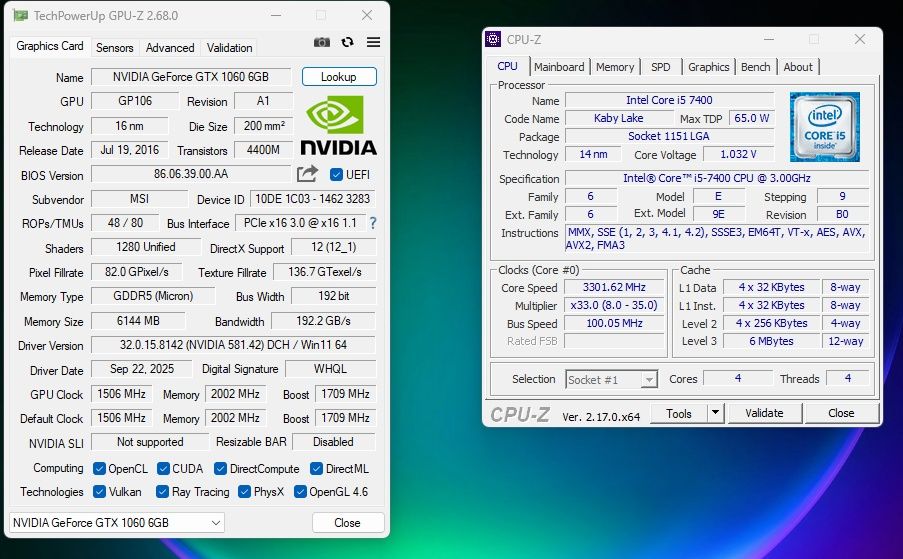903x559 pixels.
Task: Open the Graphics tab in CPU-Z
Action: [x=708, y=67]
